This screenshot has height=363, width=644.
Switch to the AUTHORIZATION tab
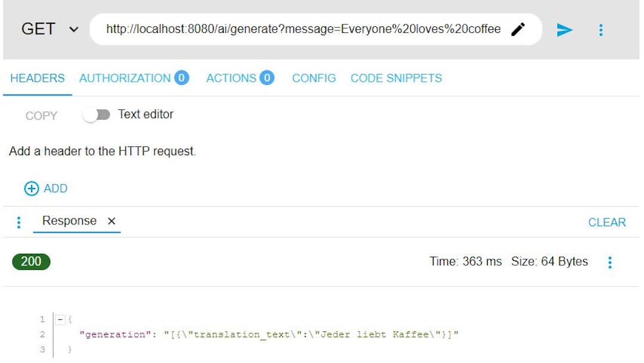pos(126,78)
